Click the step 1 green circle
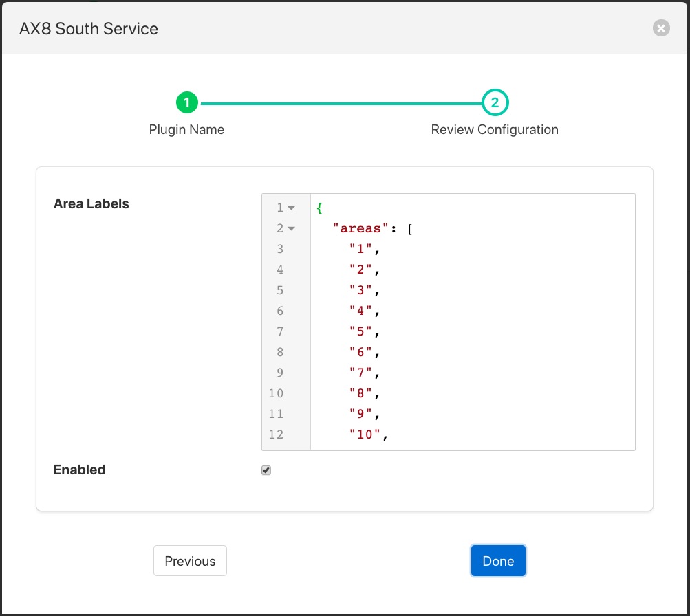The width and height of the screenshot is (690, 616). pos(186,103)
